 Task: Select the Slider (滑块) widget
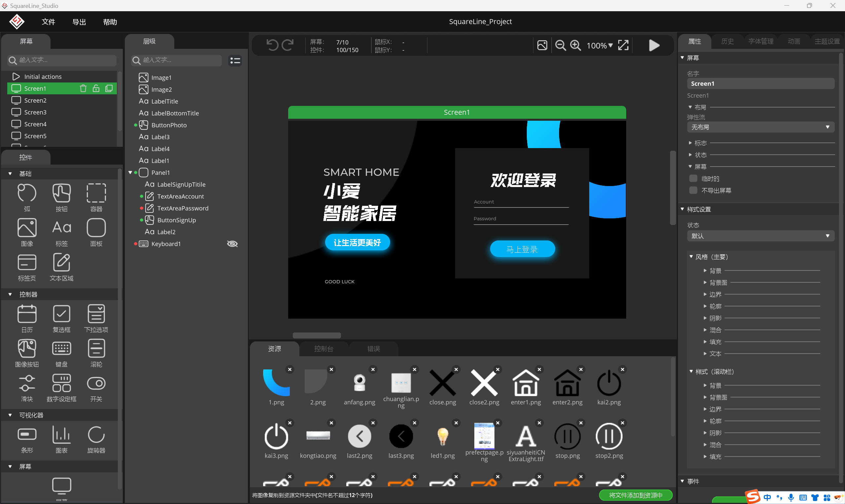[27, 388]
